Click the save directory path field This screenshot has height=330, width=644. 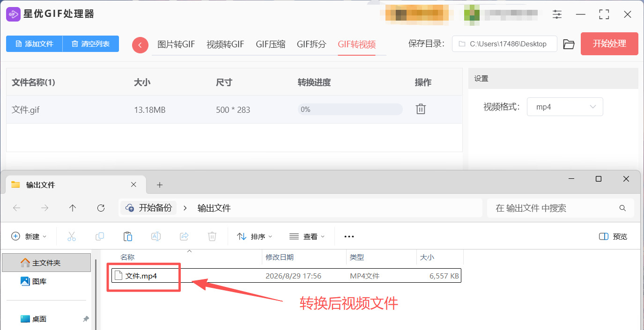(504, 44)
